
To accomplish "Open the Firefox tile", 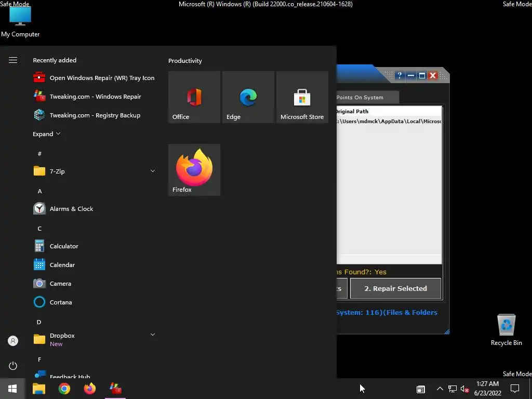I will 194,170.
